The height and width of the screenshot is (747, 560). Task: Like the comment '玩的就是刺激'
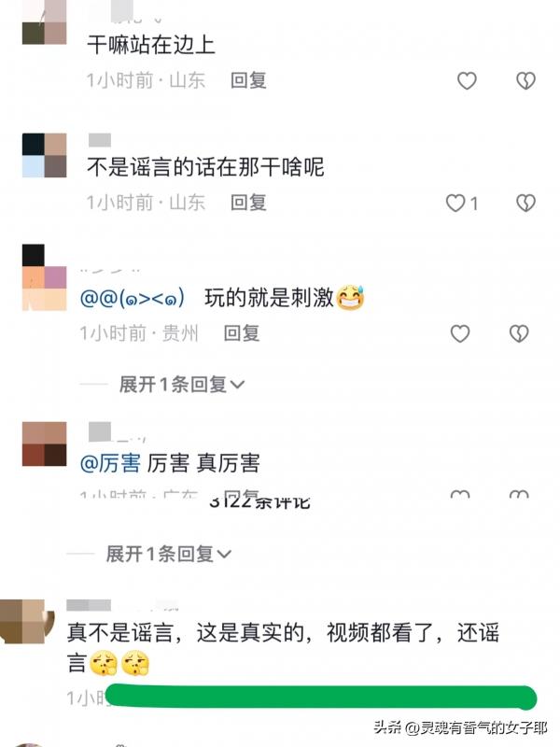(460, 333)
